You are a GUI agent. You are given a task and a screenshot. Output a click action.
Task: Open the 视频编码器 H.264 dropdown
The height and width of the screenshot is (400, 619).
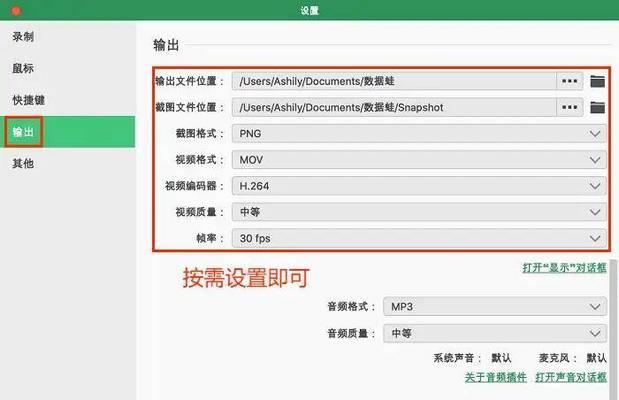tap(419, 186)
